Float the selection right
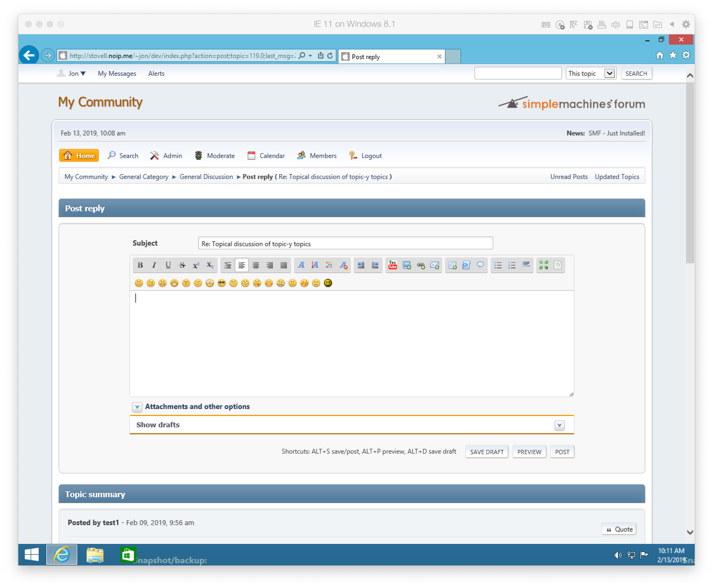 375,265
